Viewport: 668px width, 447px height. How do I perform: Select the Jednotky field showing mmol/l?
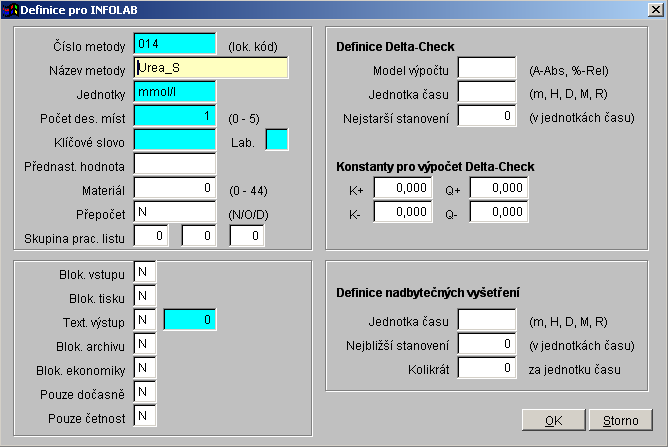(x=175, y=92)
